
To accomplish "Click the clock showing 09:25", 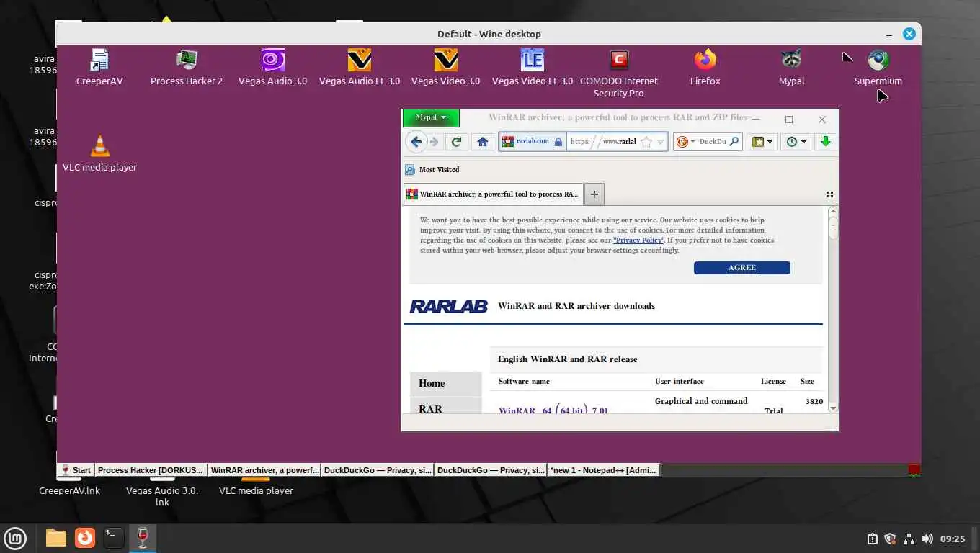I will [953, 539].
